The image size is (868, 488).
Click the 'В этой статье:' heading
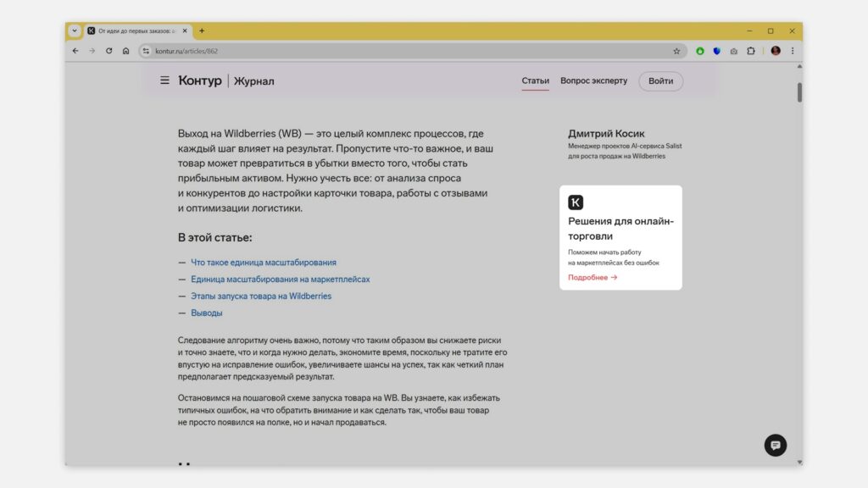(x=214, y=237)
